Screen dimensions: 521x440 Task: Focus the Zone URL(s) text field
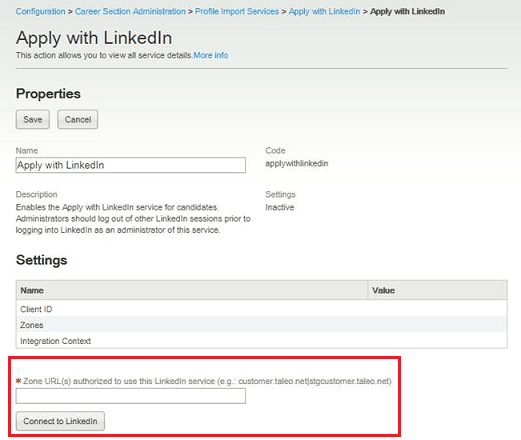pos(131,396)
